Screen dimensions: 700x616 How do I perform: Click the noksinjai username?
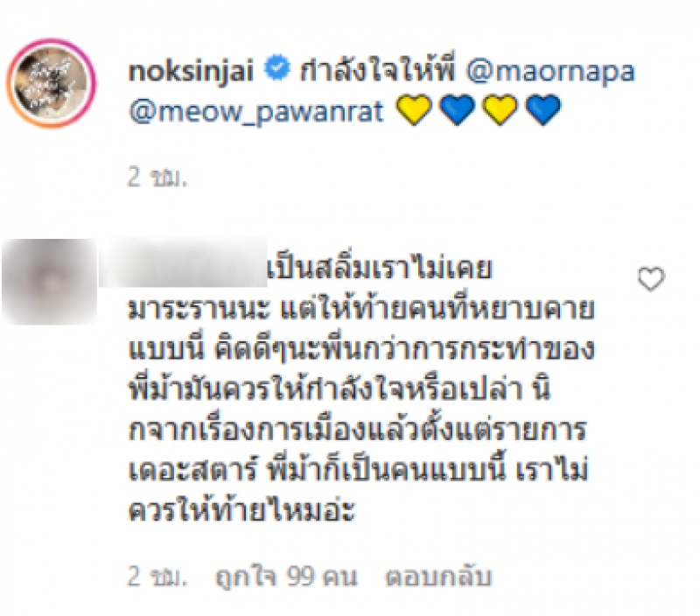point(191,71)
